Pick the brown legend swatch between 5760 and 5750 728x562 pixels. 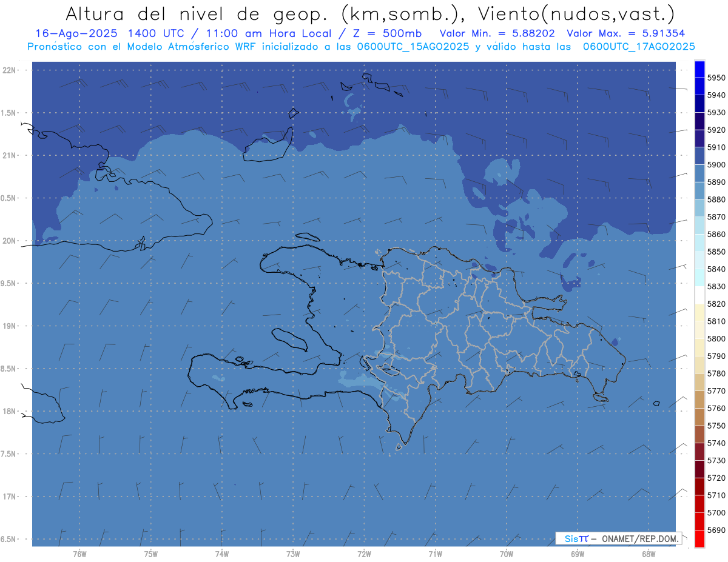coord(699,416)
